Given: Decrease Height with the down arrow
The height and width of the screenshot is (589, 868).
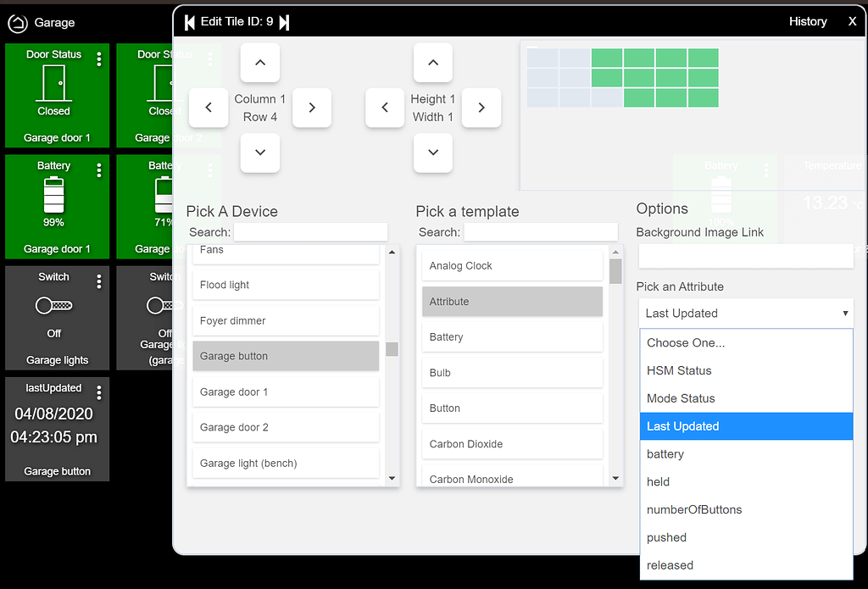Looking at the screenshot, I should 432,153.
